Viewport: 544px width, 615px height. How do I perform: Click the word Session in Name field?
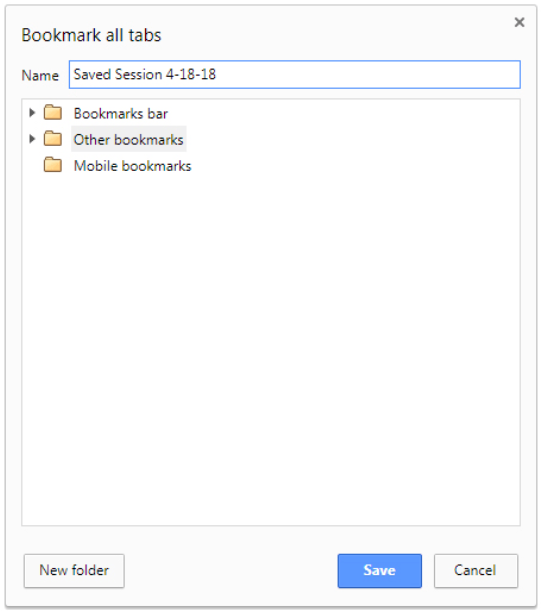click(138, 75)
